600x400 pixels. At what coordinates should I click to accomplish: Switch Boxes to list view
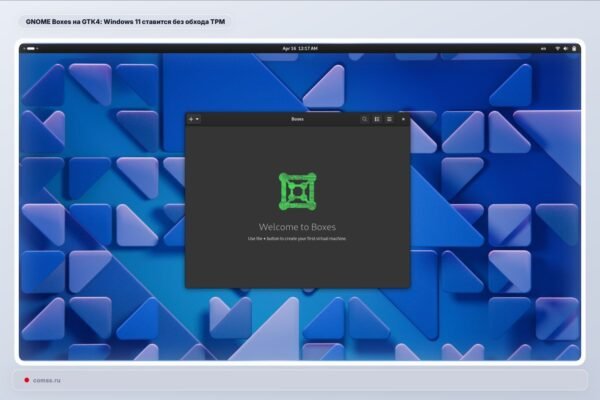(377, 119)
